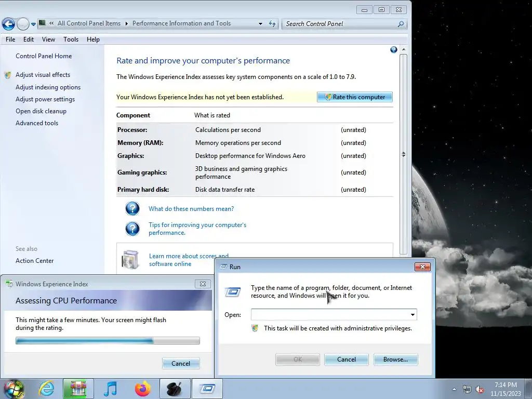Show hidden tray icons arrow
This screenshot has height=399, width=532.
tap(454, 389)
